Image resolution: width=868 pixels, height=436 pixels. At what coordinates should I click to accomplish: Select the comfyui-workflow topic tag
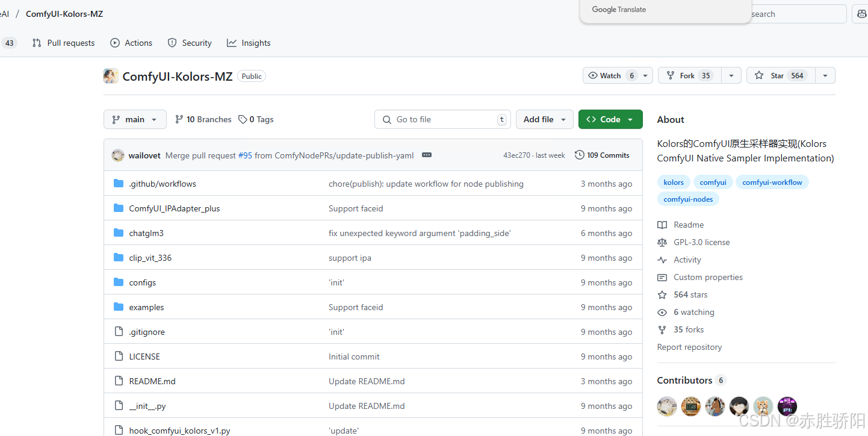coord(772,182)
